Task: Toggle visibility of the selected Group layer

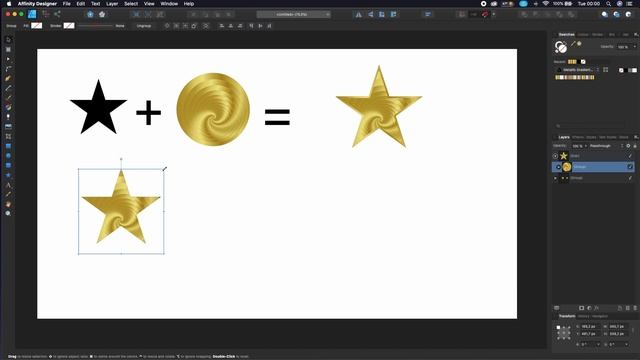Action: pyautogui.click(x=630, y=167)
